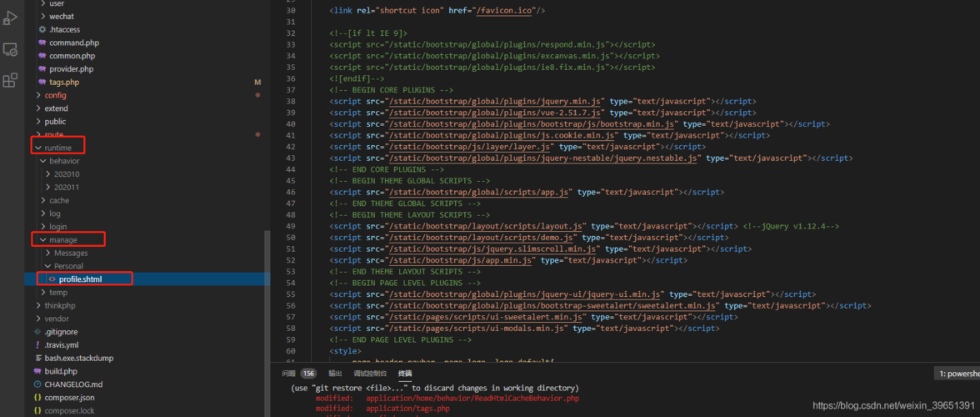Click the PHP icon beside command.php
Screen dimensions: 980x417
point(42,43)
